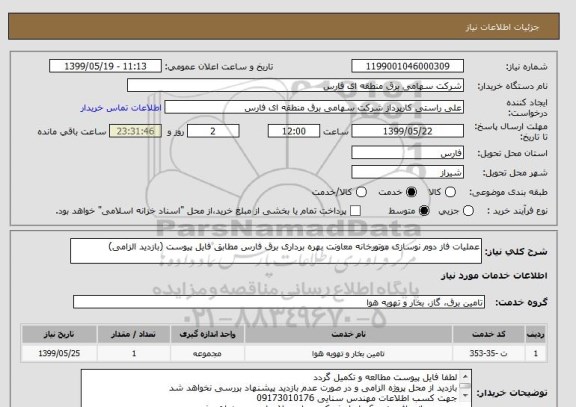Choose the جزیی purchase type radio
This screenshot has height=407, width=576.
tap(468, 211)
